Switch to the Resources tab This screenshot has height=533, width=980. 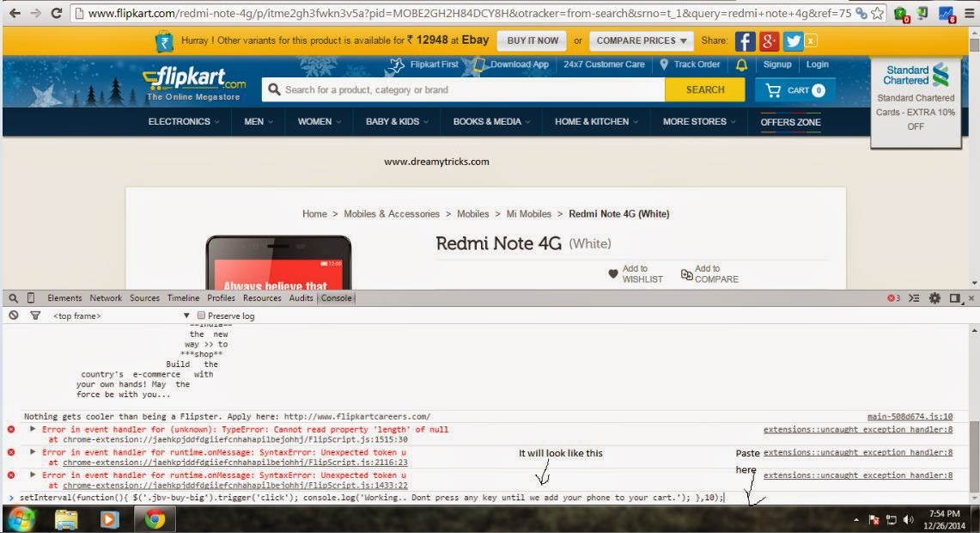coord(262,298)
